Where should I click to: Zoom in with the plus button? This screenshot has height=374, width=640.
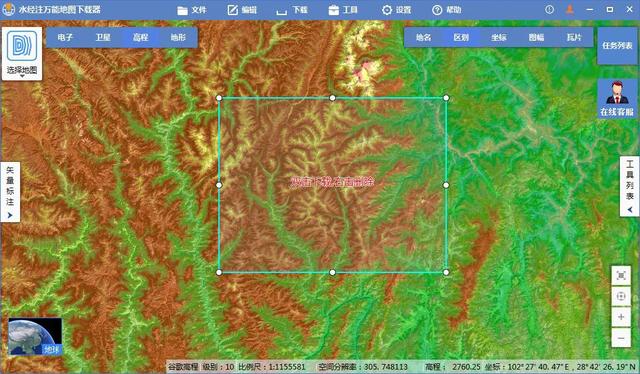(621, 317)
